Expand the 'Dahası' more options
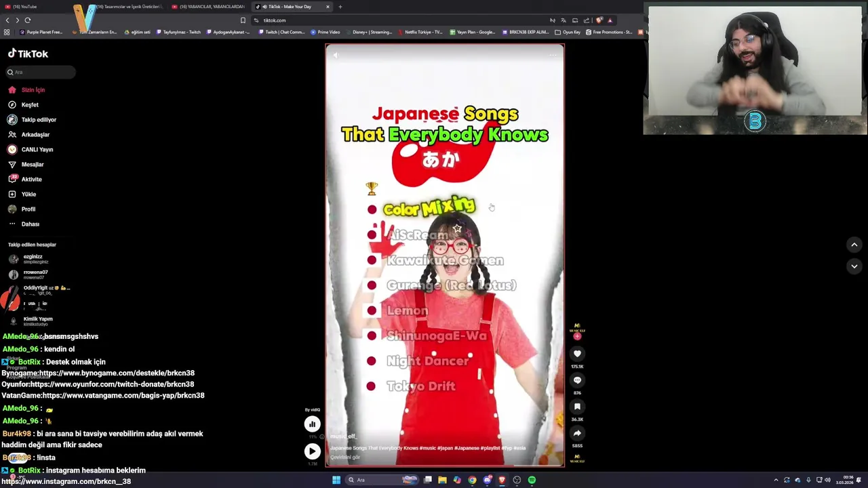The image size is (868, 488). pyautogui.click(x=24, y=224)
